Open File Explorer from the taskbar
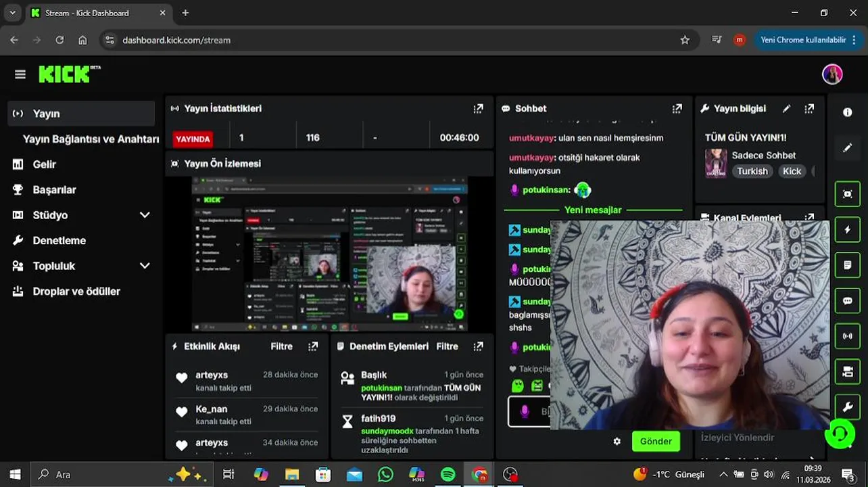This screenshot has width=868, height=487. click(x=292, y=474)
